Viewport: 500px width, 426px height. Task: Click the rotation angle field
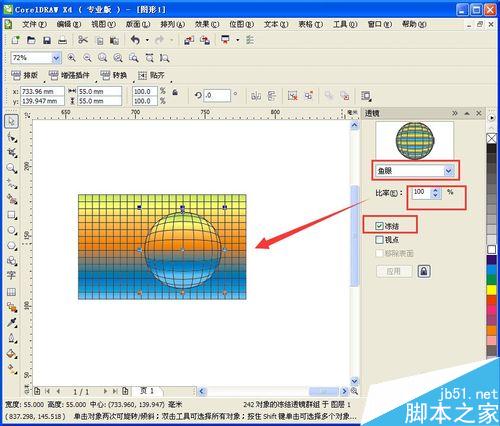217,95
